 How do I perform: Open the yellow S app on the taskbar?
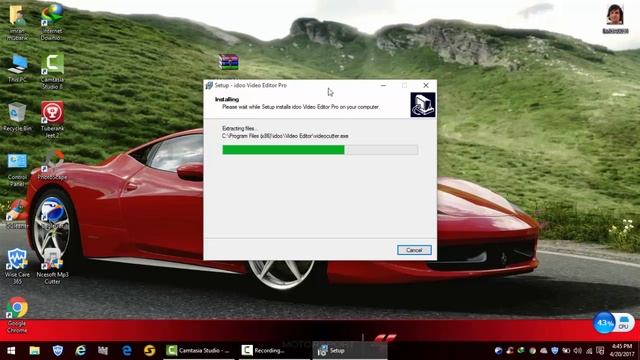149,350
